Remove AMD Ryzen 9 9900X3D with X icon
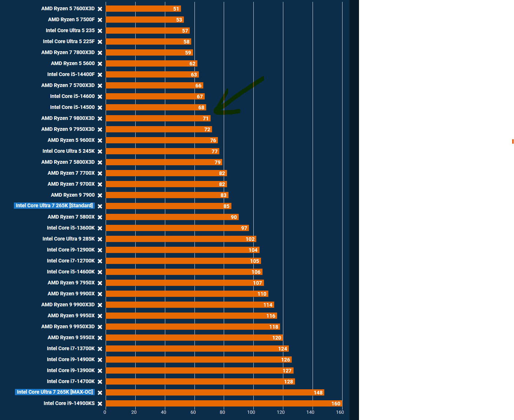 [100, 305]
